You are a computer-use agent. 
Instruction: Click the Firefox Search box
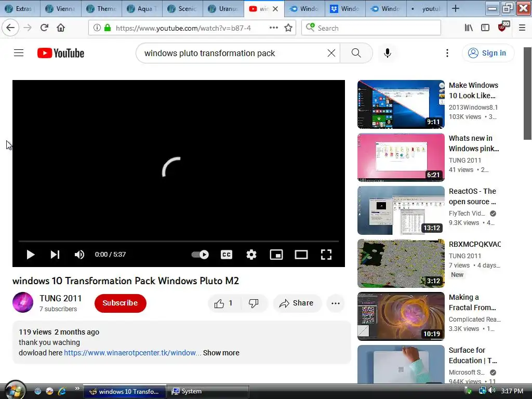(x=371, y=28)
